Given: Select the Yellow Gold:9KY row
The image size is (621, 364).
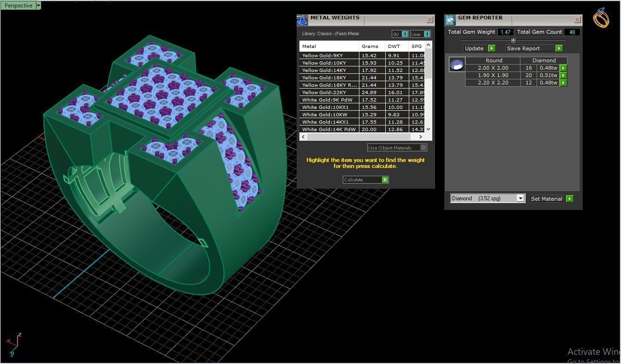Looking at the screenshot, I should coord(362,55).
